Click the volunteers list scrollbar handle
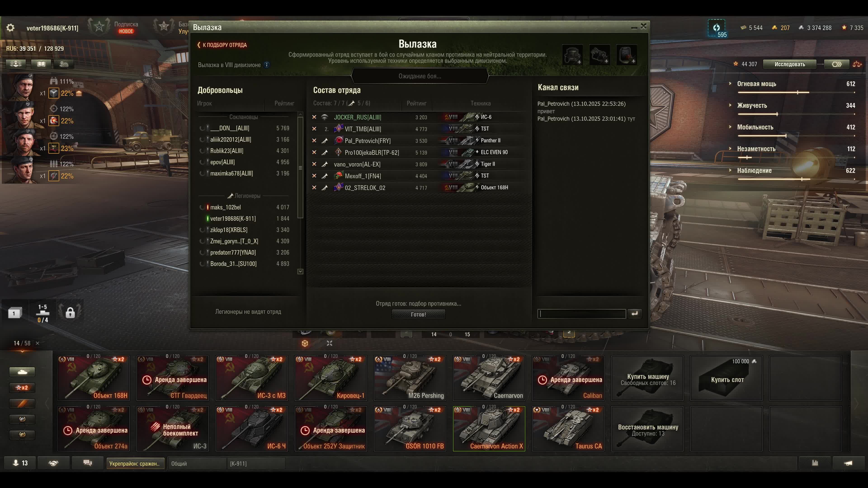 pyautogui.click(x=301, y=168)
